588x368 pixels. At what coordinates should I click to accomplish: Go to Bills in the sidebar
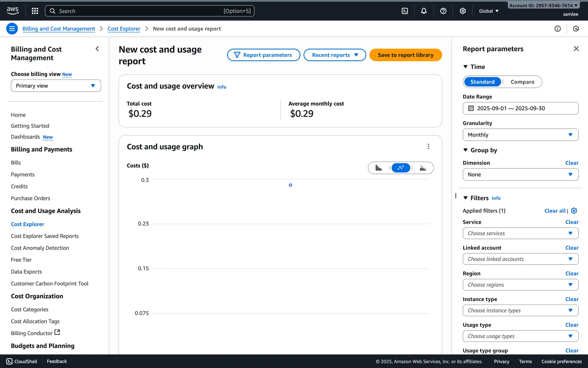point(16,163)
